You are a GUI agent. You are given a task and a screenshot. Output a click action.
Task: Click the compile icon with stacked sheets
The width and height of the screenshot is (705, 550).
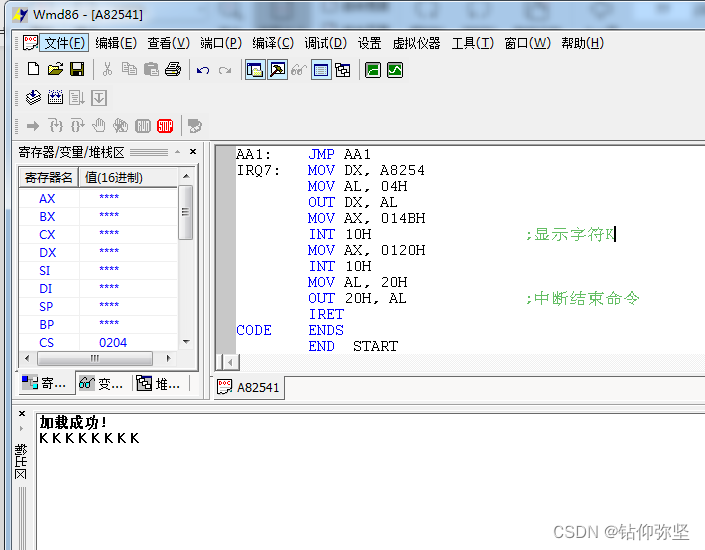point(33,98)
